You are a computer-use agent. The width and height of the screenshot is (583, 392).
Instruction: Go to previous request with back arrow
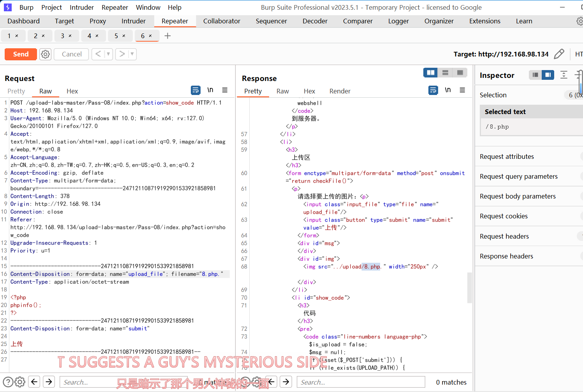tap(98, 54)
